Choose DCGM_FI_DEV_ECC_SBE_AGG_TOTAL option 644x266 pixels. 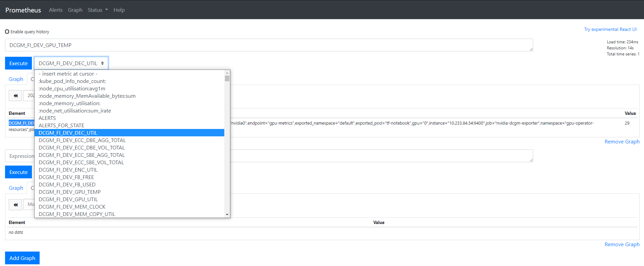click(129, 155)
